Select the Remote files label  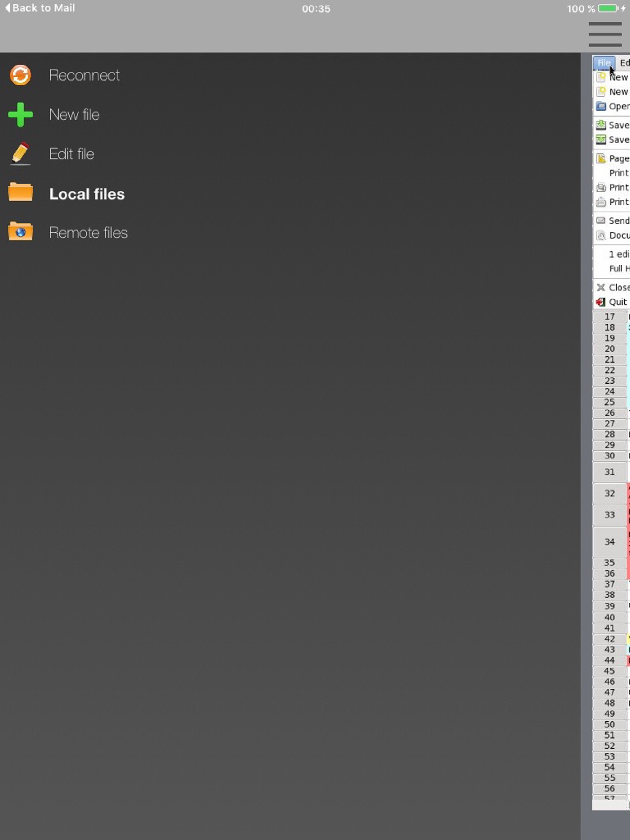pos(88,232)
